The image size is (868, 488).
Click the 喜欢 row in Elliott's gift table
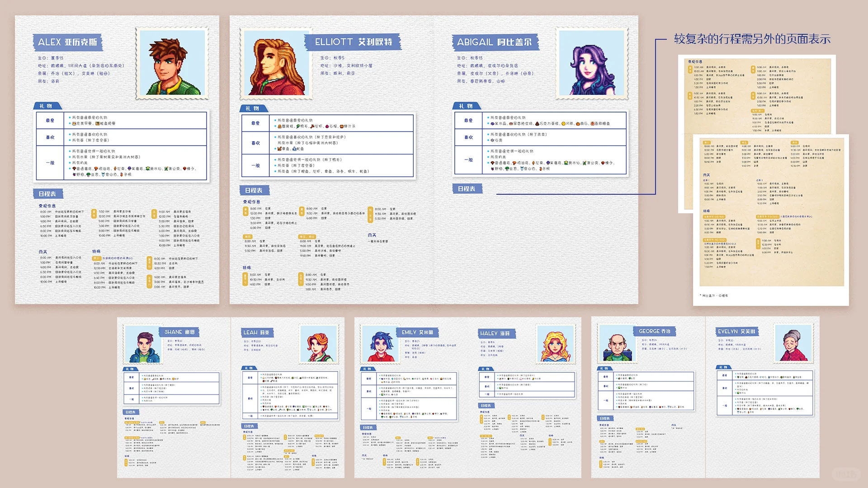tap(328, 143)
